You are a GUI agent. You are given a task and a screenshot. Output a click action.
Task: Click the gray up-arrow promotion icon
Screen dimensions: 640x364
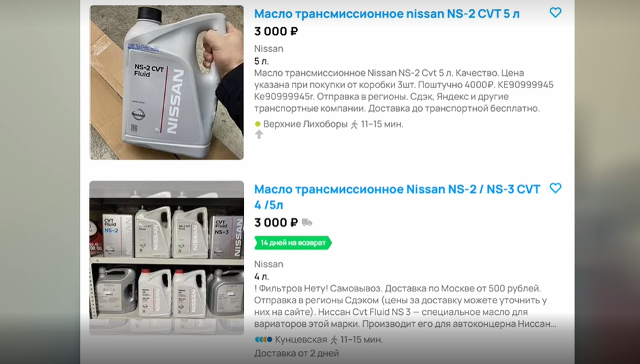point(258,134)
